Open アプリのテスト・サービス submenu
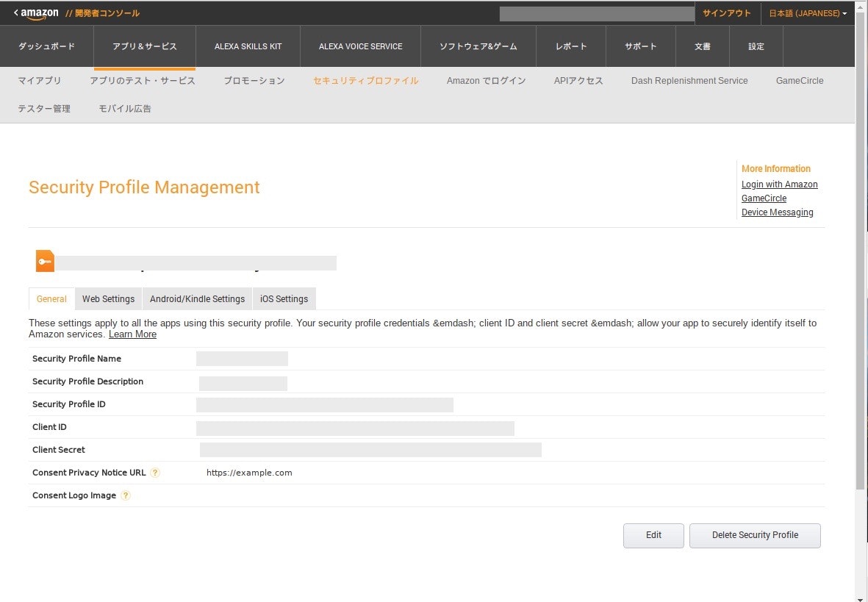 (143, 81)
